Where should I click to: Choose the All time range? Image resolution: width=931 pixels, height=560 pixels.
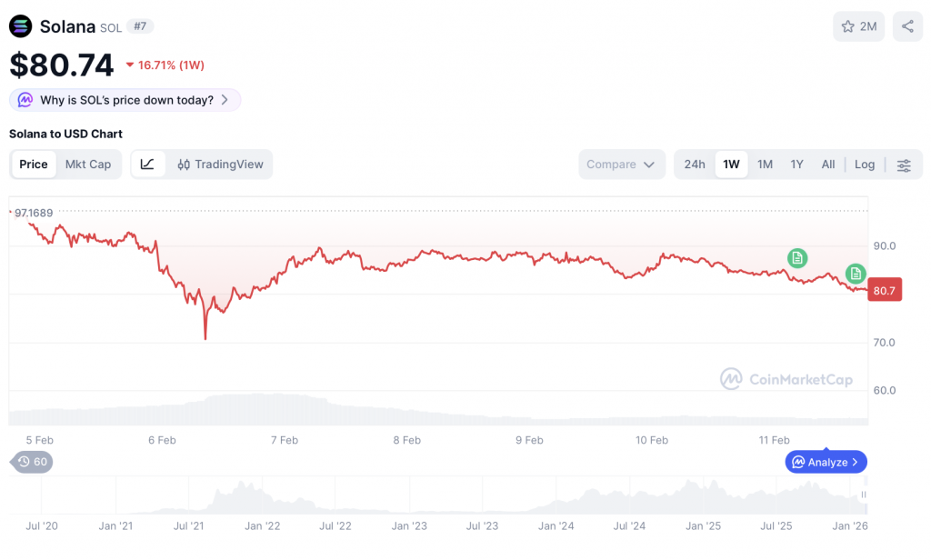tap(827, 165)
